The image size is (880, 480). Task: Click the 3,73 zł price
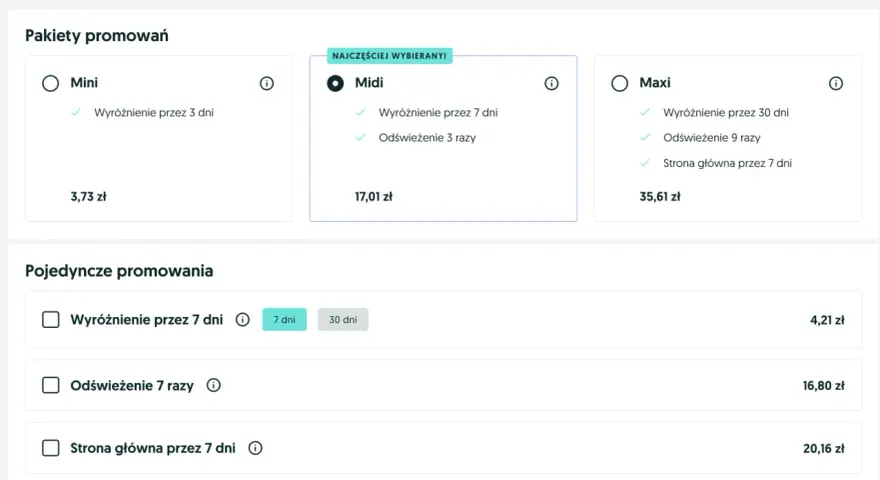pos(88,196)
